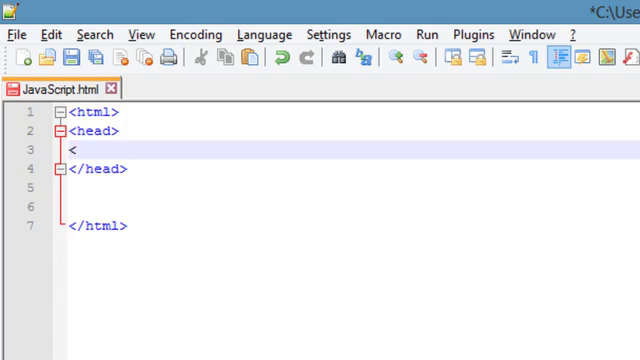This screenshot has height=360, width=640.
Task: Open the Edit menu
Action: (x=51, y=35)
